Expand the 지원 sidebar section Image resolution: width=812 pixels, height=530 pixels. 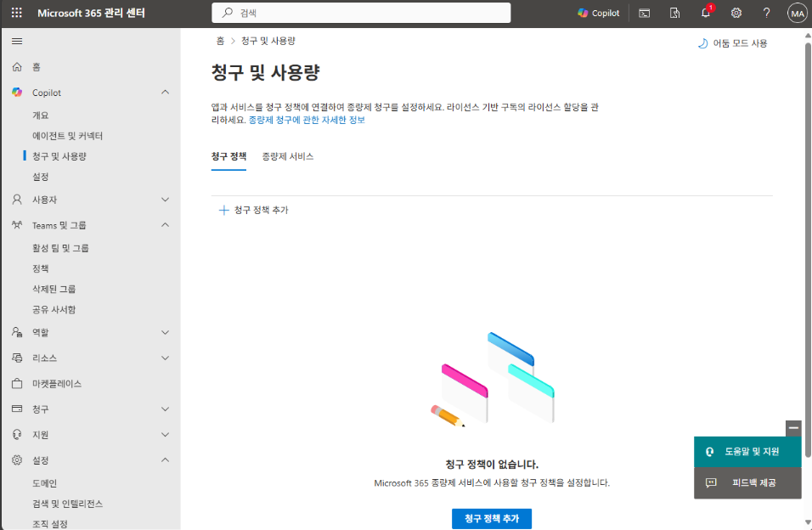pyautogui.click(x=165, y=435)
